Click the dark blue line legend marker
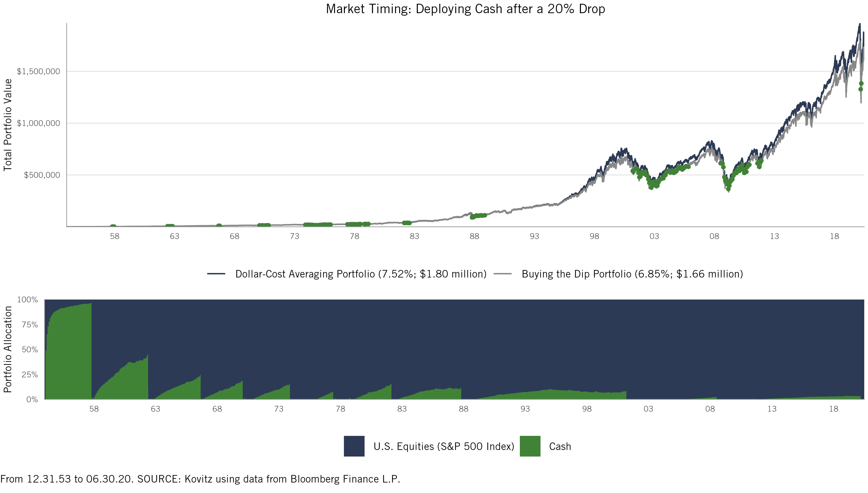Image resolution: width=868 pixels, height=493 pixels. pos(216,274)
